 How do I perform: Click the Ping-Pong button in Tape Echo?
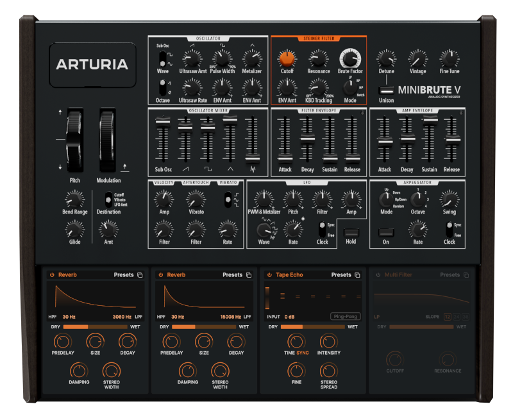pyautogui.click(x=345, y=316)
